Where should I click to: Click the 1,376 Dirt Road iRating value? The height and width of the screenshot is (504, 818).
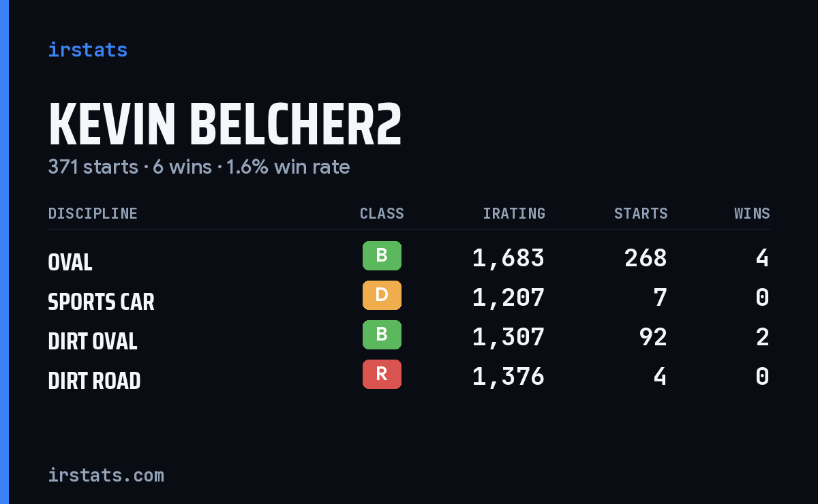509,377
